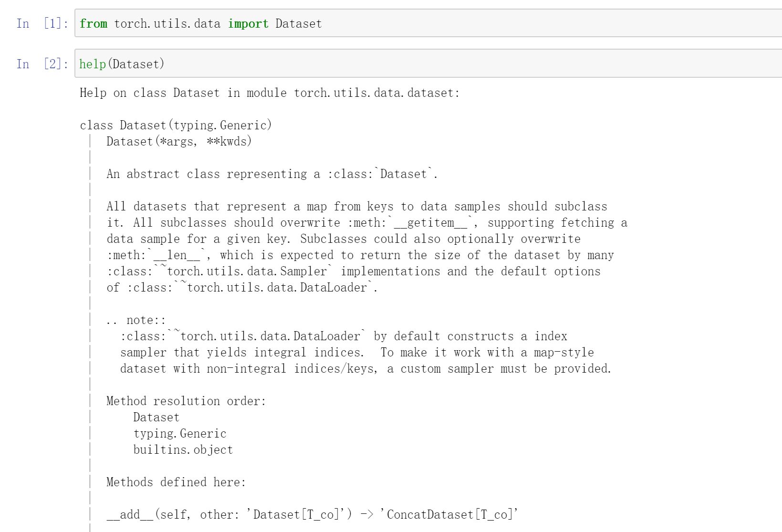782x532 pixels.
Task: Click the "Help on class Dataset" output line
Action: pos(269,93)
